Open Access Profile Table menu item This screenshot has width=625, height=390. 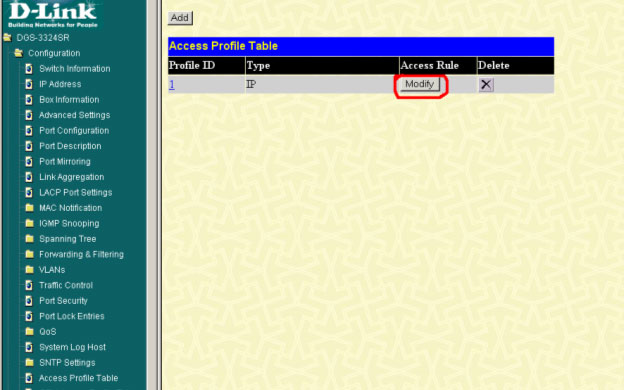click(x=79, y=378)
